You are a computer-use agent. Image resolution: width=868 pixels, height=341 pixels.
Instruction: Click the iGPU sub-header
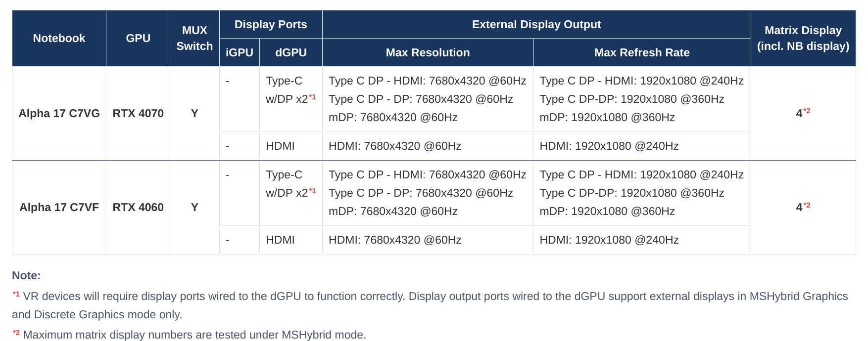(x=240, y=52)
